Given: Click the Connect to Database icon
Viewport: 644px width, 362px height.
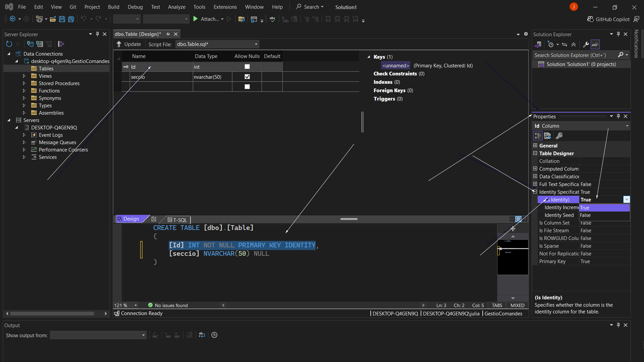Looking at the screenshot, I should (x=30, y=44).
